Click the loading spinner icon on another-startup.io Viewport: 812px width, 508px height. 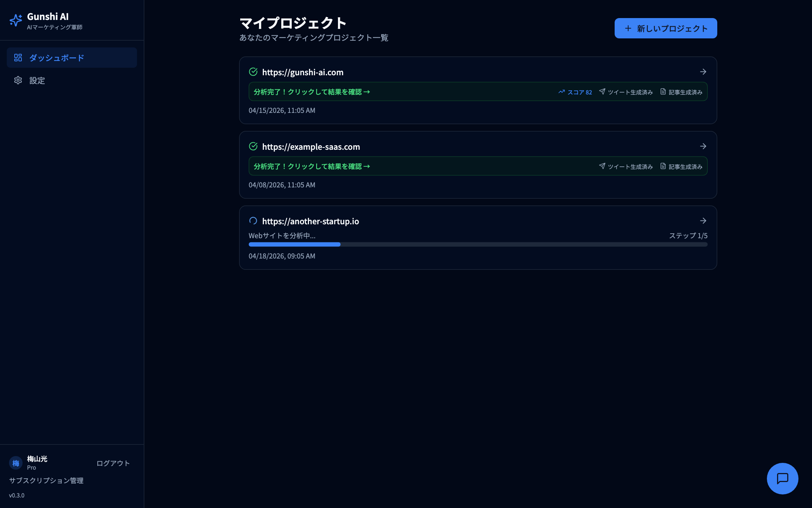(x=253, y=221)
